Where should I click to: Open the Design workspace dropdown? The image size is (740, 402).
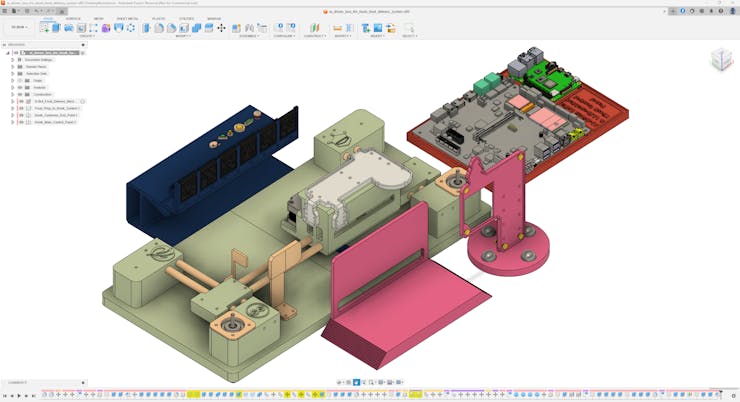pos(18,28)
